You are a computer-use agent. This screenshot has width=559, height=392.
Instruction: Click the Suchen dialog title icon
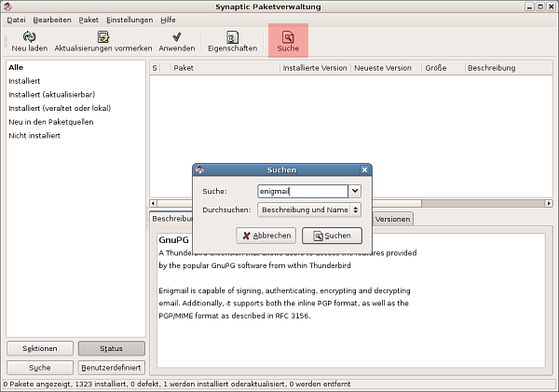point(200,169)
